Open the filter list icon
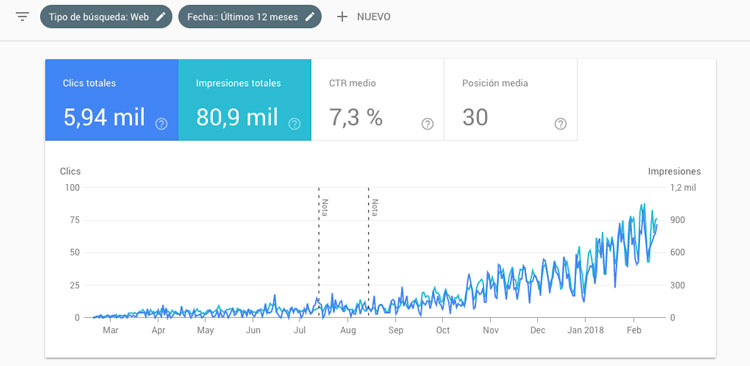750x366 pixels. tap(22, 17)
